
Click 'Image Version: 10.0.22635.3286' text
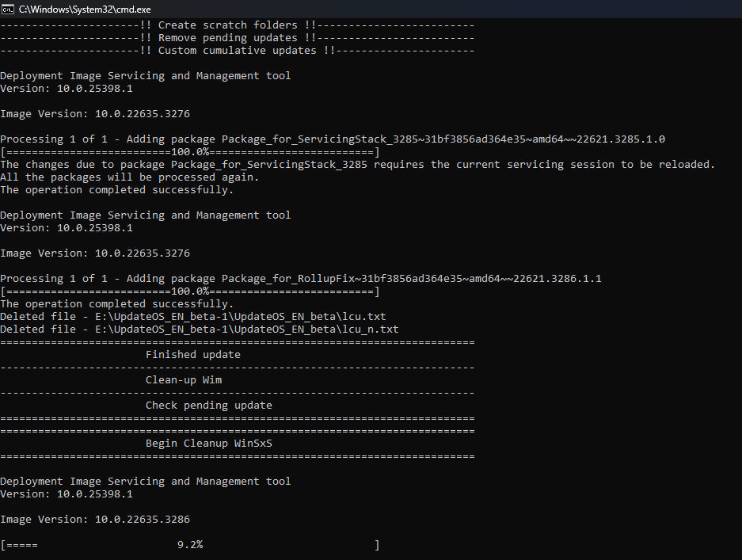95,520
